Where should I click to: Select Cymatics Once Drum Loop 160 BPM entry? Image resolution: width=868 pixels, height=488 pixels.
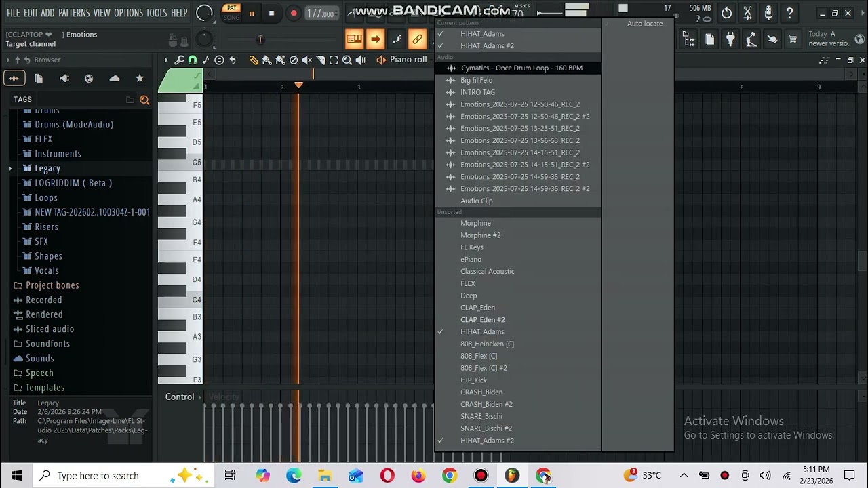[x=518, y=68]
